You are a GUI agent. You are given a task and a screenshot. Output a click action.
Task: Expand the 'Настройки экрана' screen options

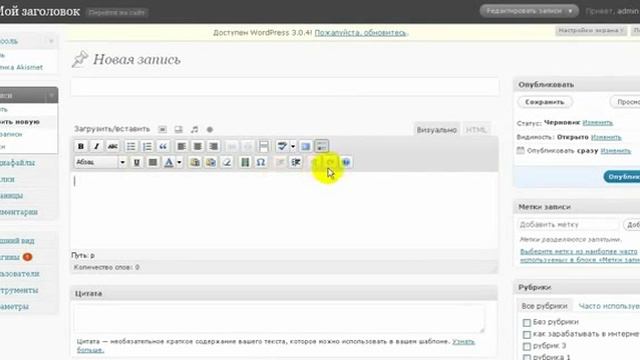point(591,31)
